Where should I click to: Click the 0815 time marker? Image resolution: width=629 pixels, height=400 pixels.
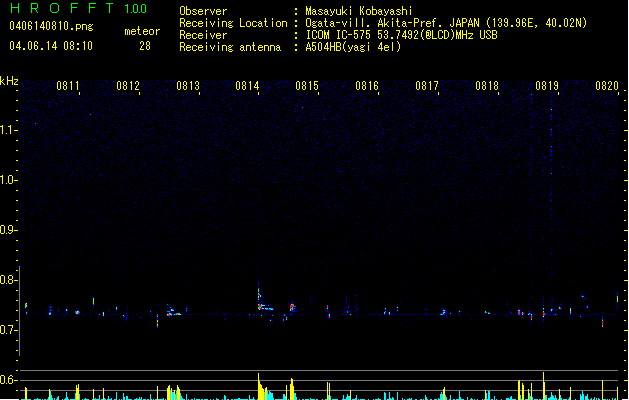[307, 86]
